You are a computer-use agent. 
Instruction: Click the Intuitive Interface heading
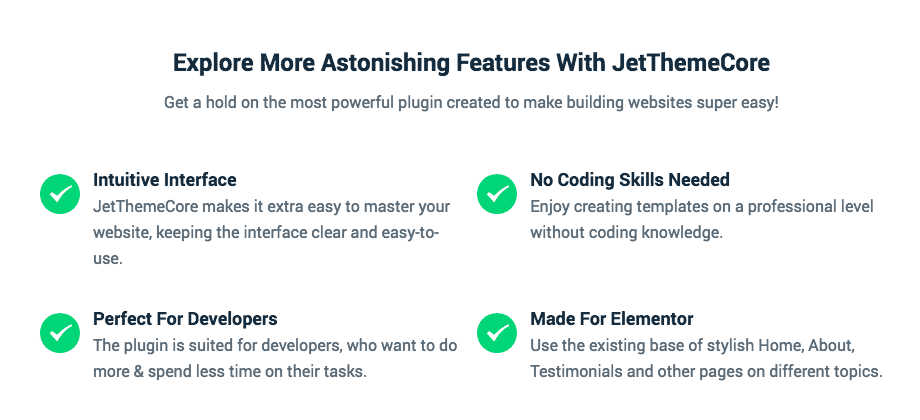coord(164,179)
